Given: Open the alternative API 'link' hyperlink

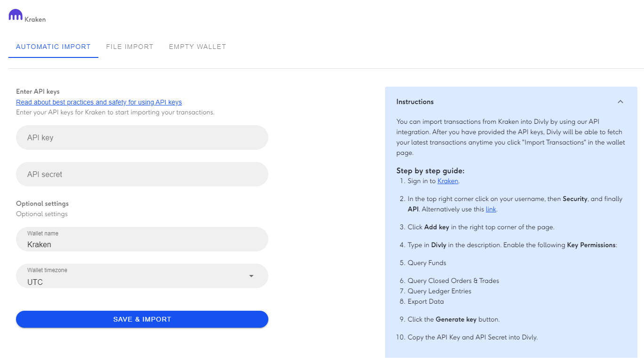Looking at the screenshot, I should point(491,209).
